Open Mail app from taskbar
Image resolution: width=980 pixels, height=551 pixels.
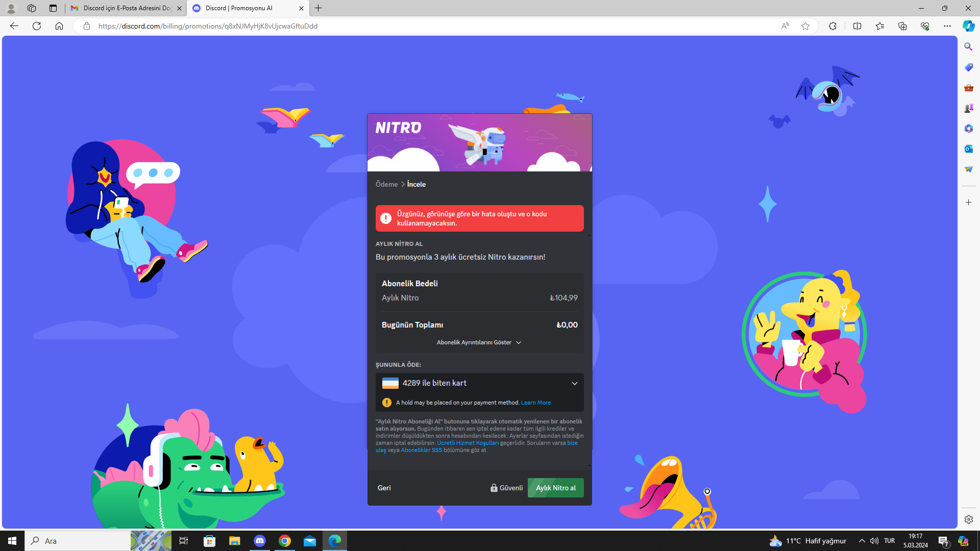coord(310,541)
